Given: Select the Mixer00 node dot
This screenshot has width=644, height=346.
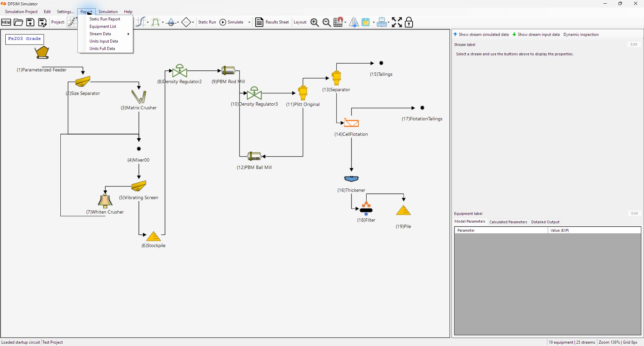Looking at the screenshot, I should (139, 149).
